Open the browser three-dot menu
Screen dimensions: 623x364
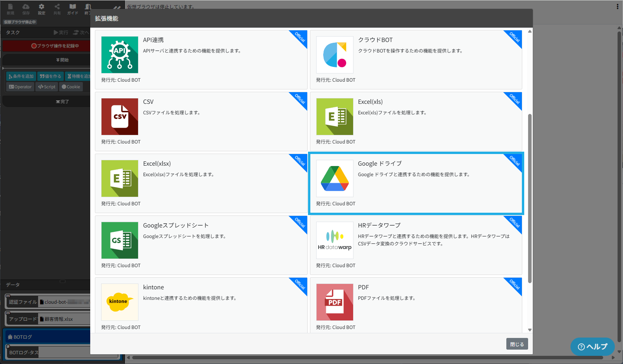click(617, 7)
